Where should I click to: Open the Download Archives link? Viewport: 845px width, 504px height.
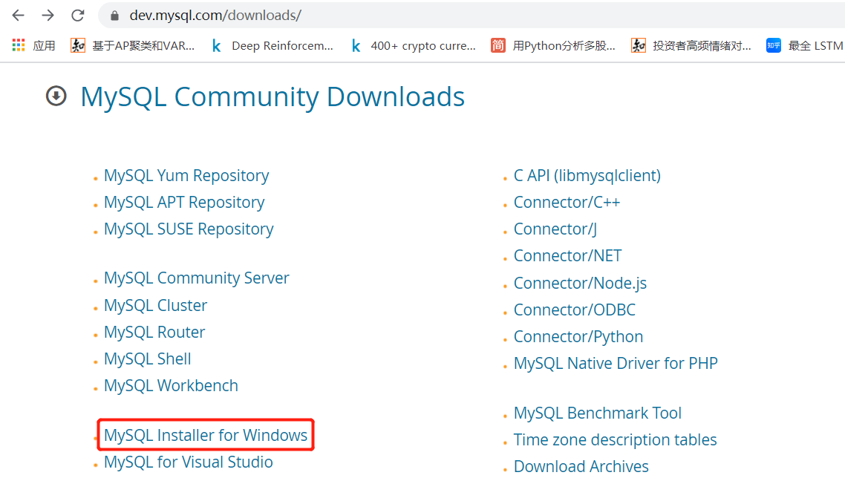581,467
